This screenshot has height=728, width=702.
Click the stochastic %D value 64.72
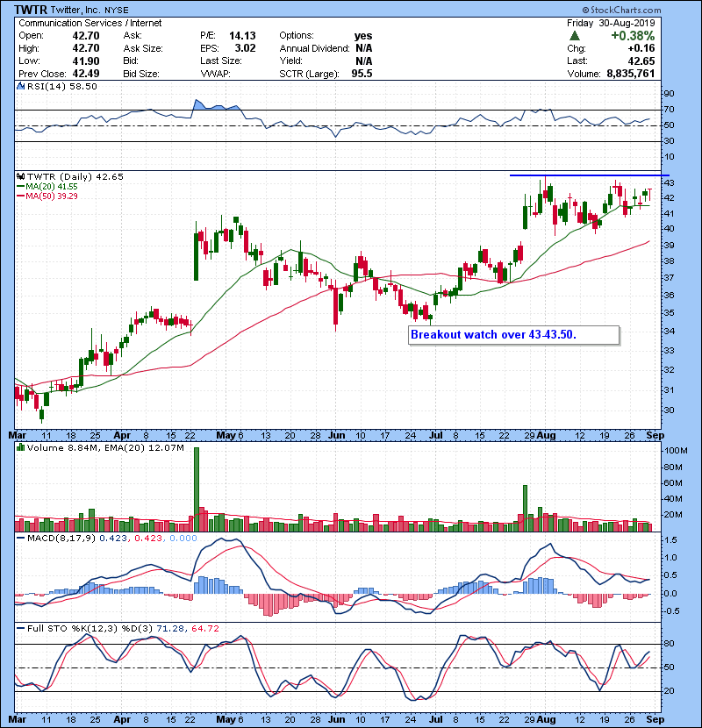(x=204, y=629)
